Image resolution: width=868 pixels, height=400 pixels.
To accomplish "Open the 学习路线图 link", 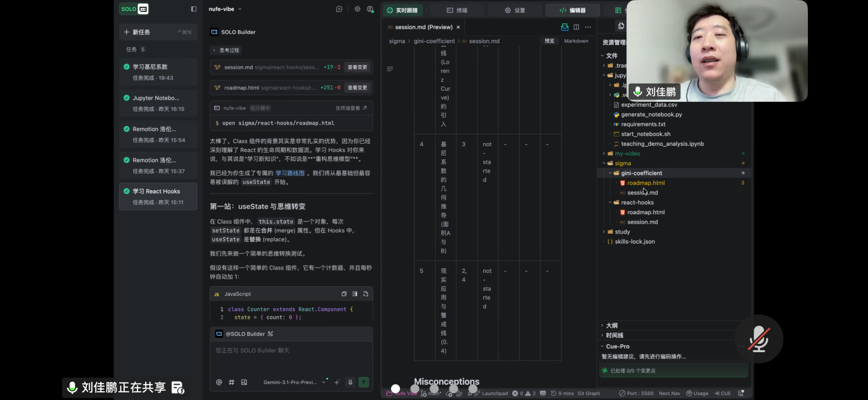I will click(x=290, y=173).
